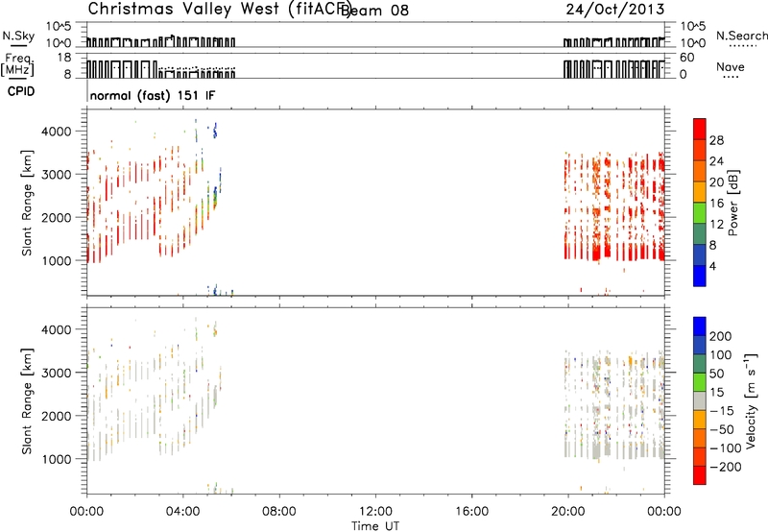
Task: Click the 100 tick on Velocity color bar
Action: point(721,355)
